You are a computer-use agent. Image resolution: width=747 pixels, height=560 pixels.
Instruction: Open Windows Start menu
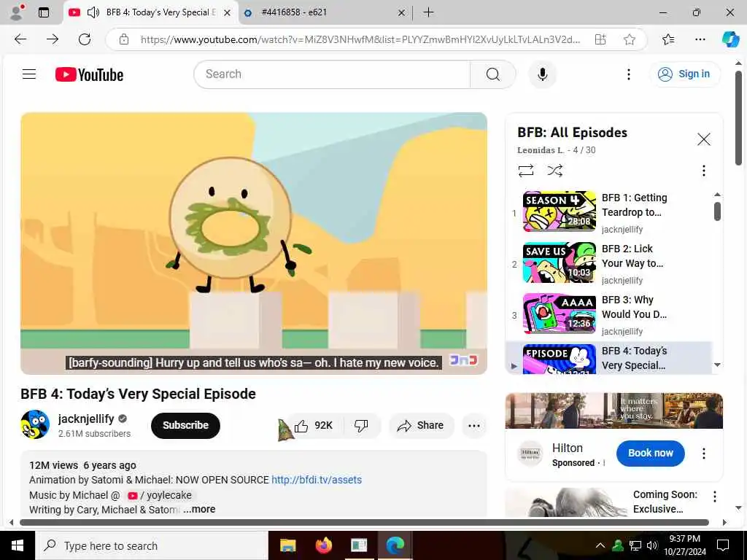coord(18,545)
